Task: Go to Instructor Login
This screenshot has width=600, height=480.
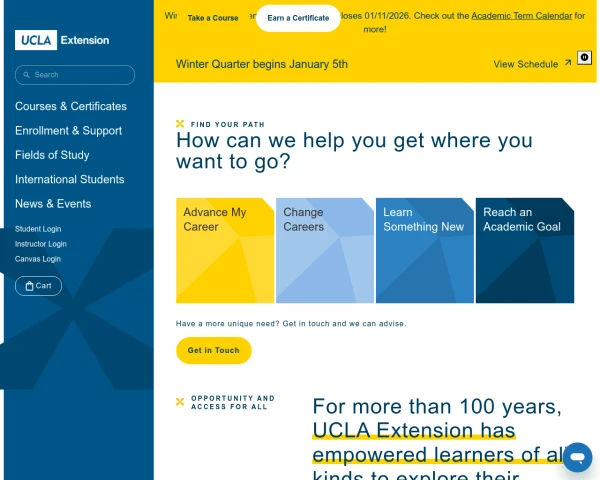Action: pyautogui.click(x=41, y=244)
